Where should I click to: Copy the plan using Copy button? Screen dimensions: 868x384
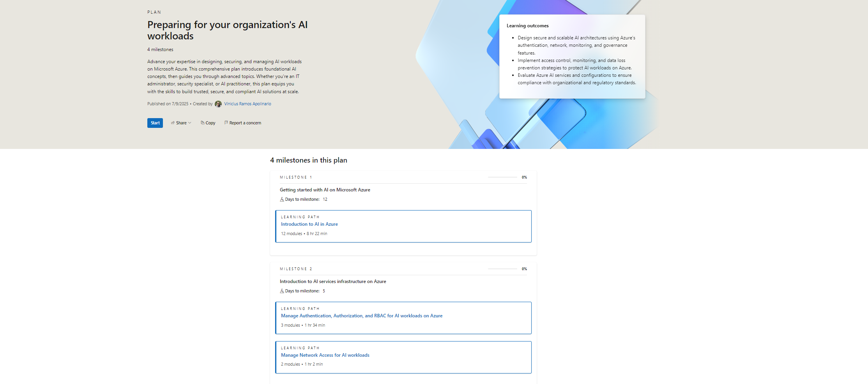(208, 123)
